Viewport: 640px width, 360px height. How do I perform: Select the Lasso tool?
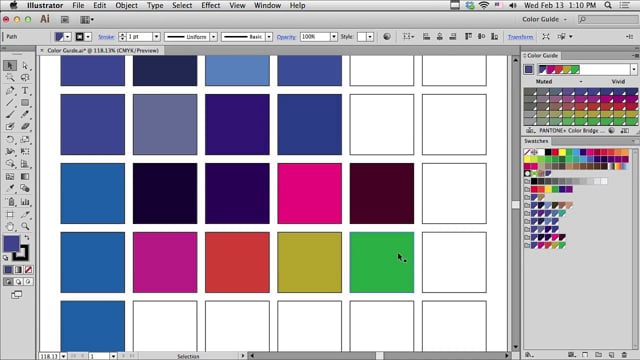coord(25,78)
